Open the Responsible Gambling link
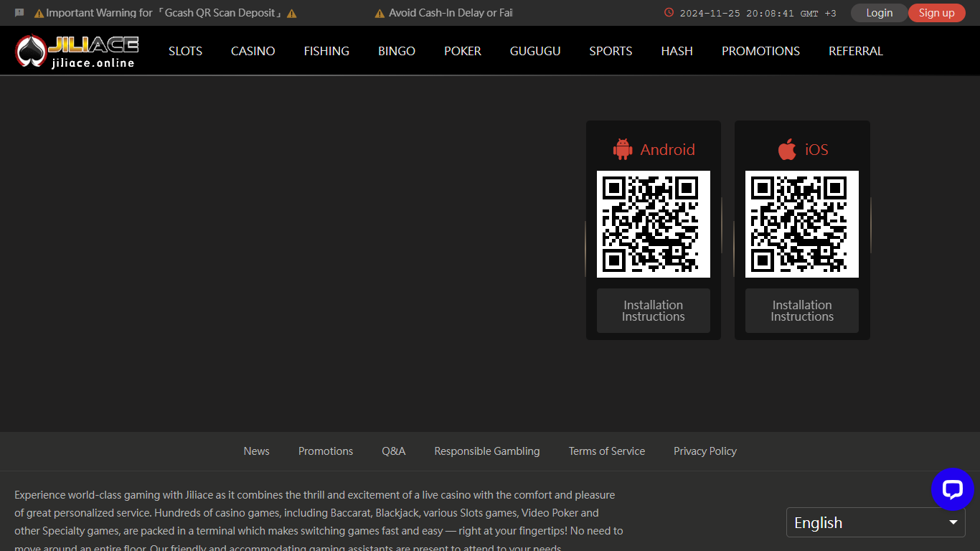The image size is (980, 551). (487, 451)
